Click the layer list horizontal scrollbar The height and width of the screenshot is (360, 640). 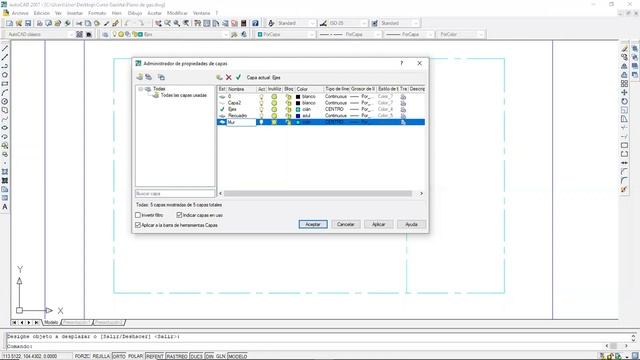tap(318, 193)
